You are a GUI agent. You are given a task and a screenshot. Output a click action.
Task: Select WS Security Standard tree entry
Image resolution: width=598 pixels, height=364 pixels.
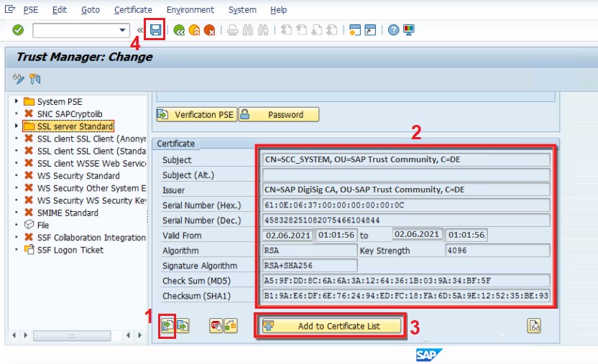(78, 175)
